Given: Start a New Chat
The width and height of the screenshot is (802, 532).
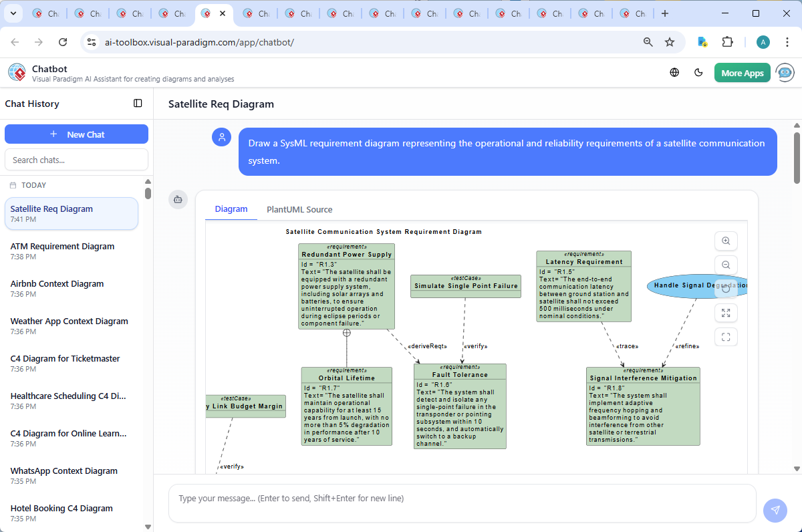Looking at the screenshot, I should click(76, 134).
